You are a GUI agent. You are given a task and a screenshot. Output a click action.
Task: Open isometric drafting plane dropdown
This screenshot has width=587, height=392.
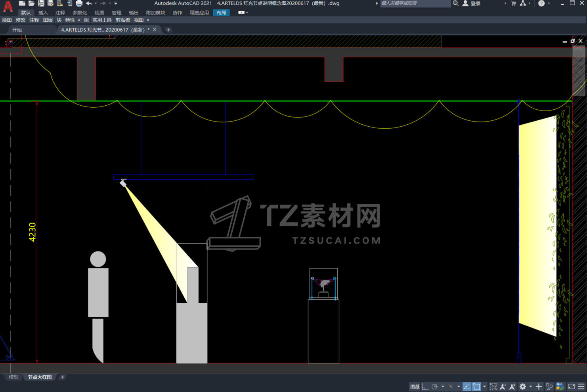(459, 386)
